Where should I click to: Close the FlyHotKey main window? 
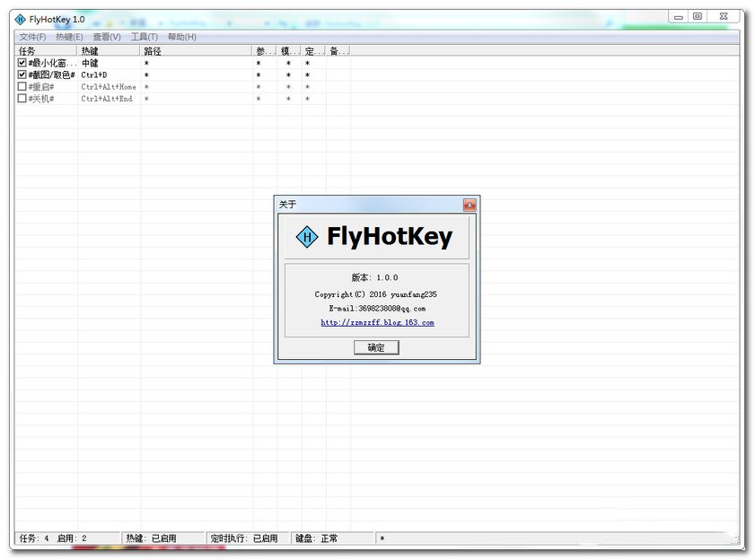point(722,16)
